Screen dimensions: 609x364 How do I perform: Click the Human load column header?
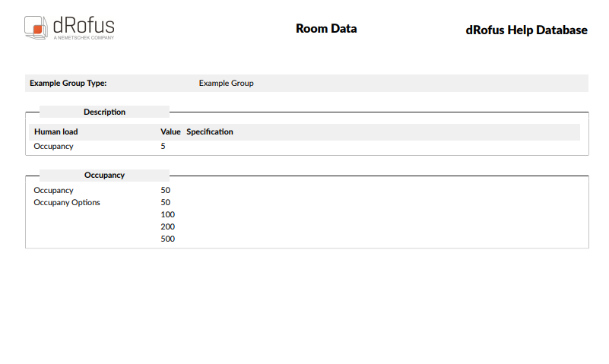pyautogui.click(x=56, y=131)
